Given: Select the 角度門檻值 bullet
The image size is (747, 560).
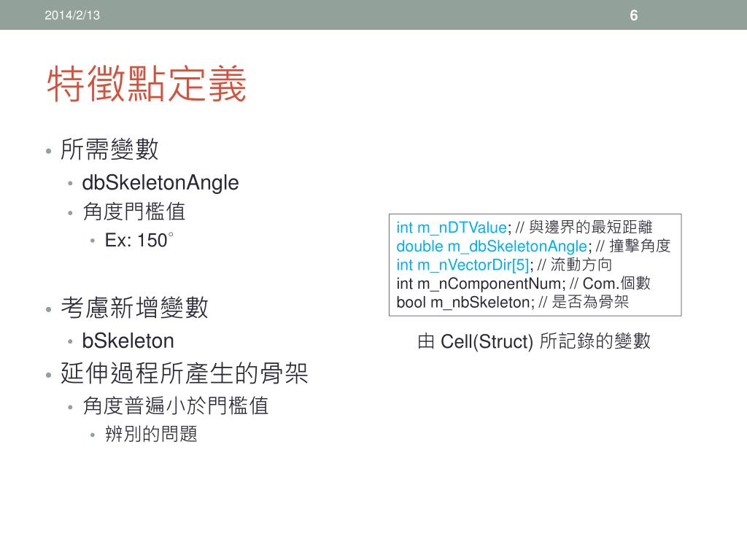Looking at the screenshot, I should click(x=134, y=211).
